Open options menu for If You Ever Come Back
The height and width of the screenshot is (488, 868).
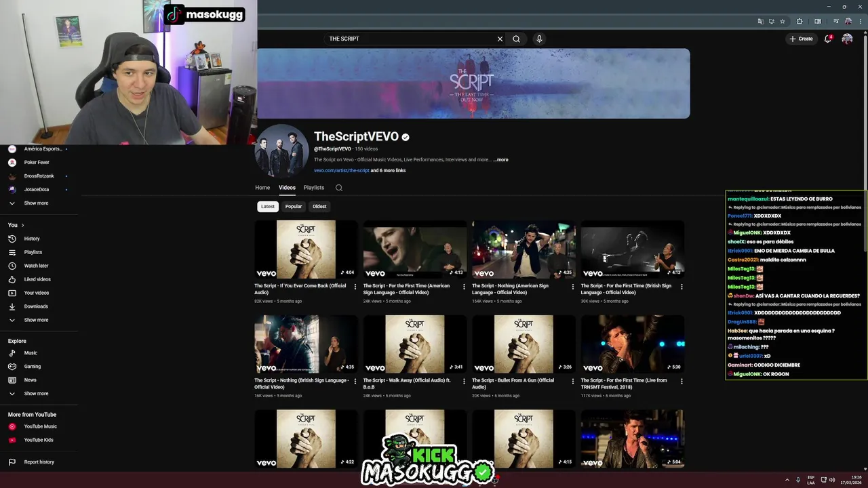[355, 287]
